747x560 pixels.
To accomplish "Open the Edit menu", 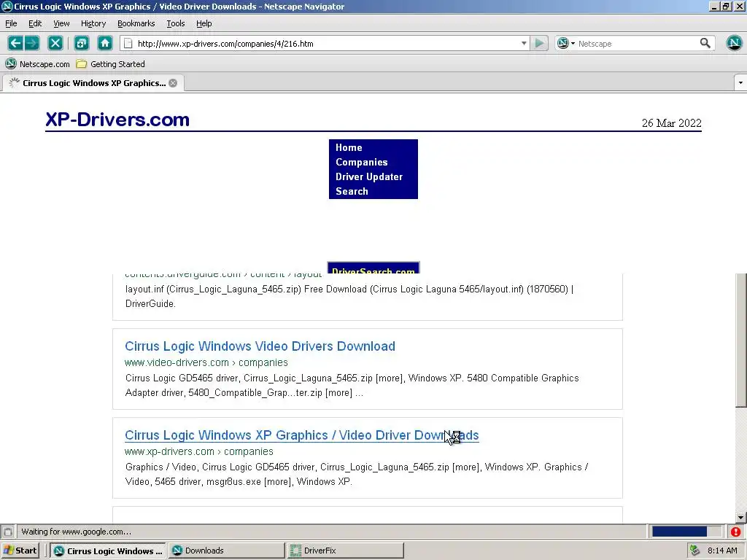I will tap(35, 23).
